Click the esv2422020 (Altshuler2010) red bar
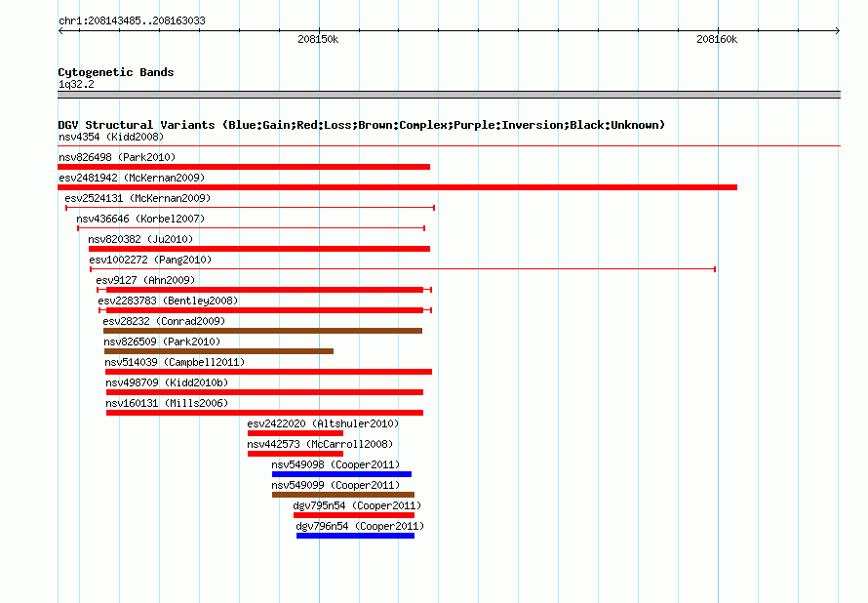The image size is (868, 603). point(296,433)
